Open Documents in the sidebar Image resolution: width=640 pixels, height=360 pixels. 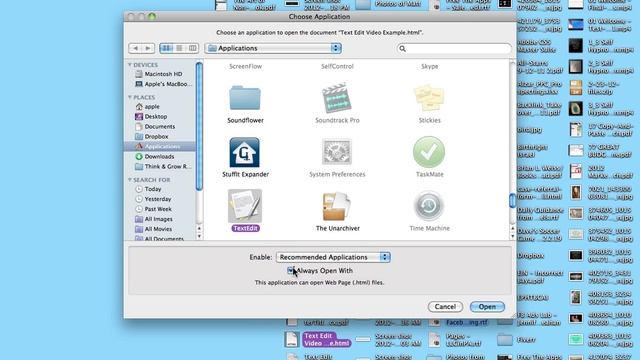[155, 127]
